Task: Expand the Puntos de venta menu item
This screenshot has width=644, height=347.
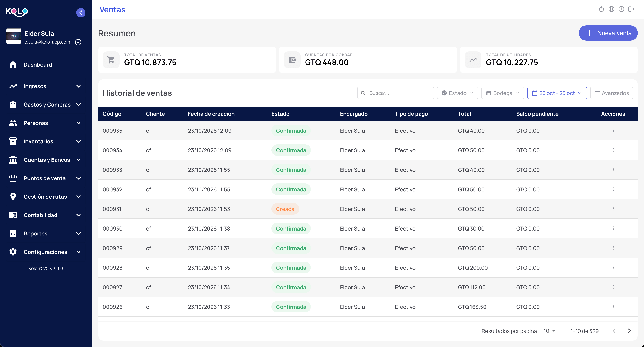Action: coord(45,178)
